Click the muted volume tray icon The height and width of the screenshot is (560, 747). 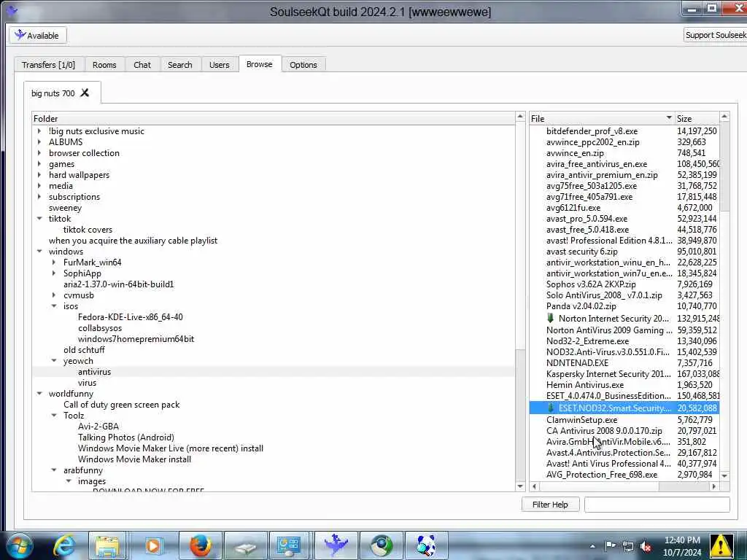(646, 546)
